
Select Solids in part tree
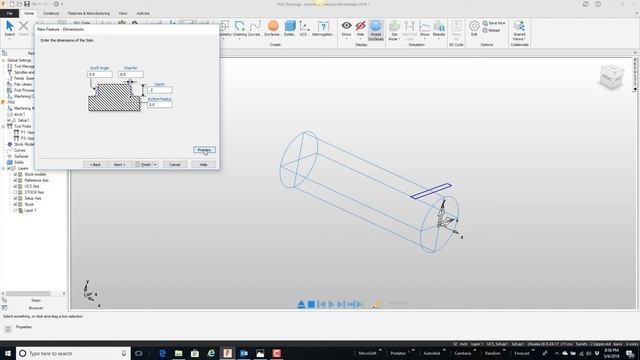pyautogui.click(x=19, y=162)
